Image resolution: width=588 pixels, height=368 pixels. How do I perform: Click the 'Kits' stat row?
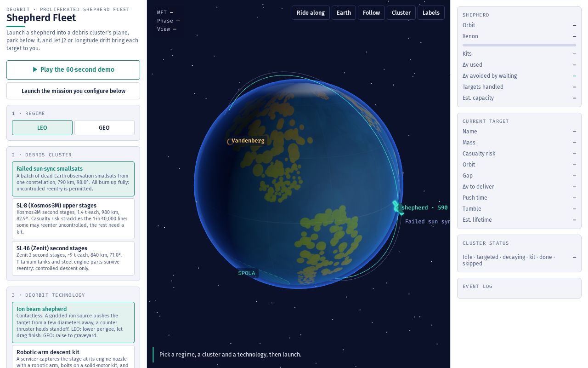pyautogui.click(x=519, y=54)
